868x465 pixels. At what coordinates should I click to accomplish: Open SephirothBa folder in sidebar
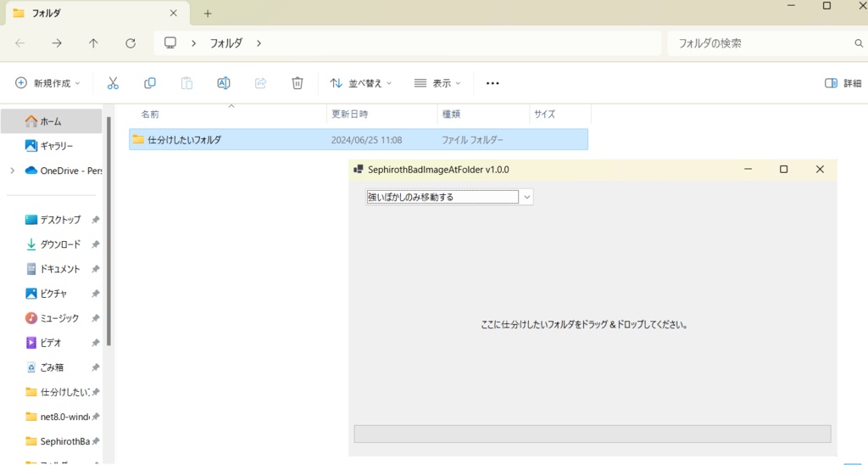click(x=58, y=441)
